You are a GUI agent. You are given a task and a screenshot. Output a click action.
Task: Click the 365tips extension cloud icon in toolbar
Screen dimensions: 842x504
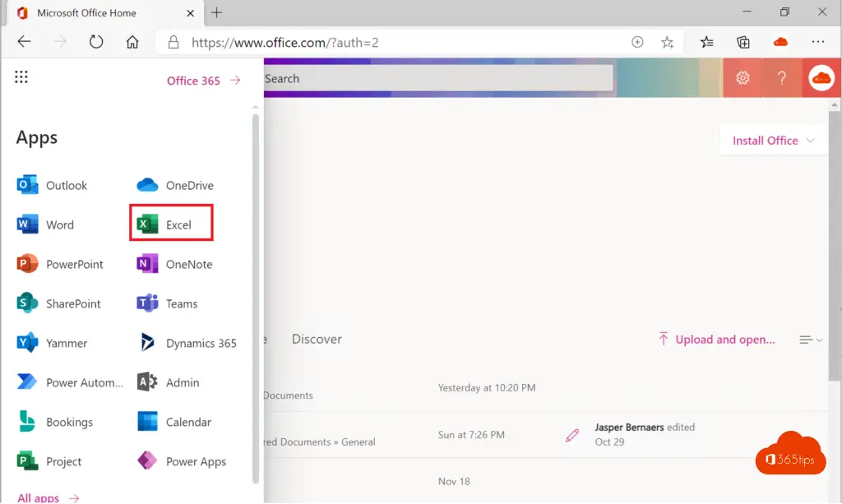tap(780, 42)
